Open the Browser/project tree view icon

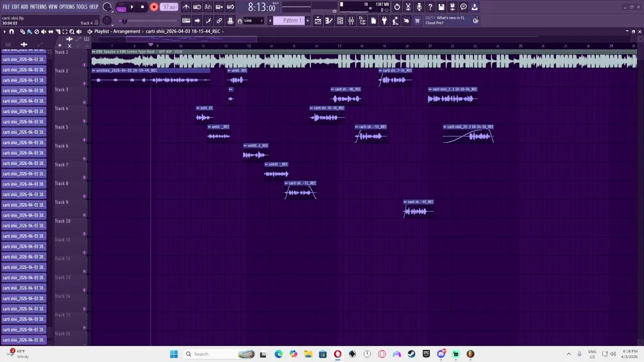(362, 21)
